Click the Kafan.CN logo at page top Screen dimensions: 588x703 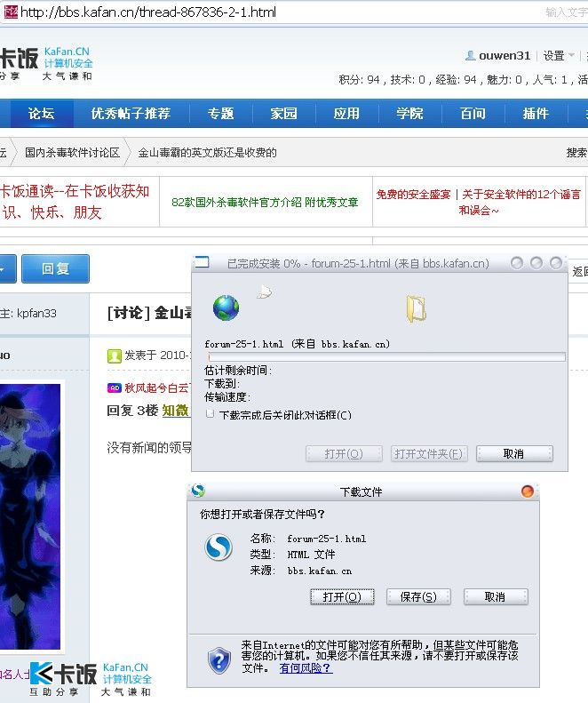click(46, 63)
